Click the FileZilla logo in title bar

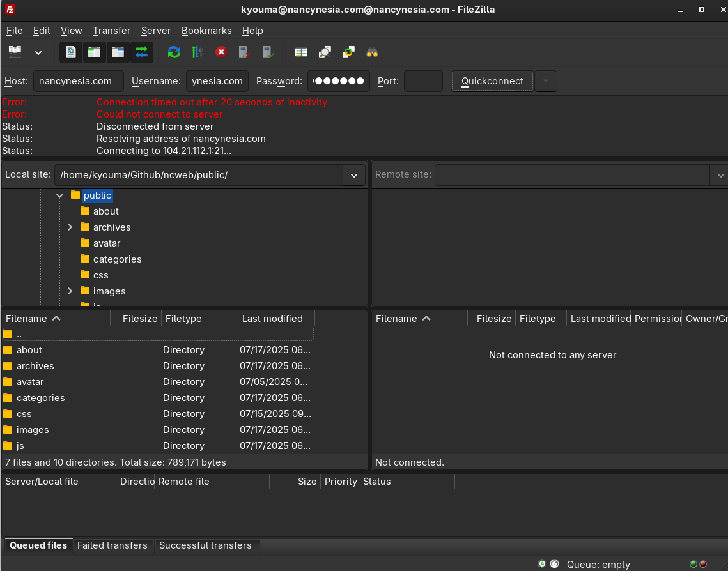10,10
